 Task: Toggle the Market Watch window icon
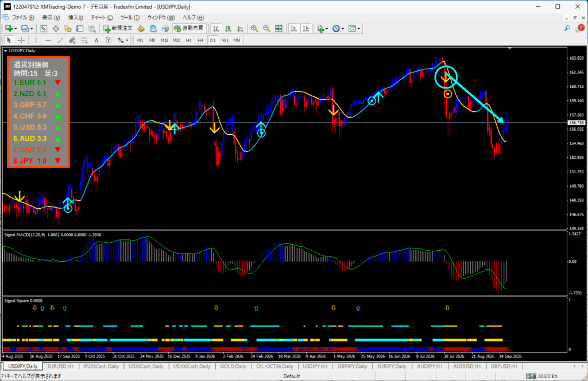point(44,29)
